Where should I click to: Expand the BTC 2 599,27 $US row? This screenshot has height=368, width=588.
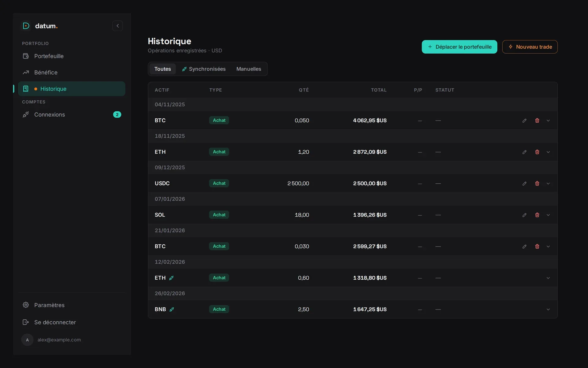548,247
